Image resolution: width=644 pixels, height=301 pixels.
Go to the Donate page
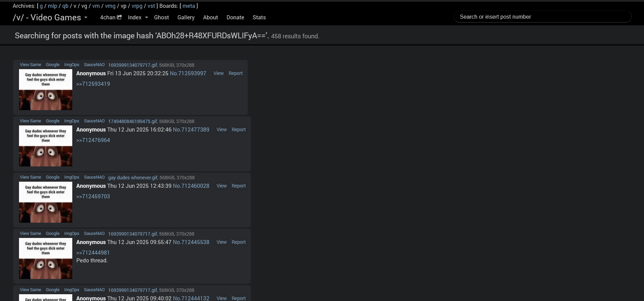click(x=235, y=17)
